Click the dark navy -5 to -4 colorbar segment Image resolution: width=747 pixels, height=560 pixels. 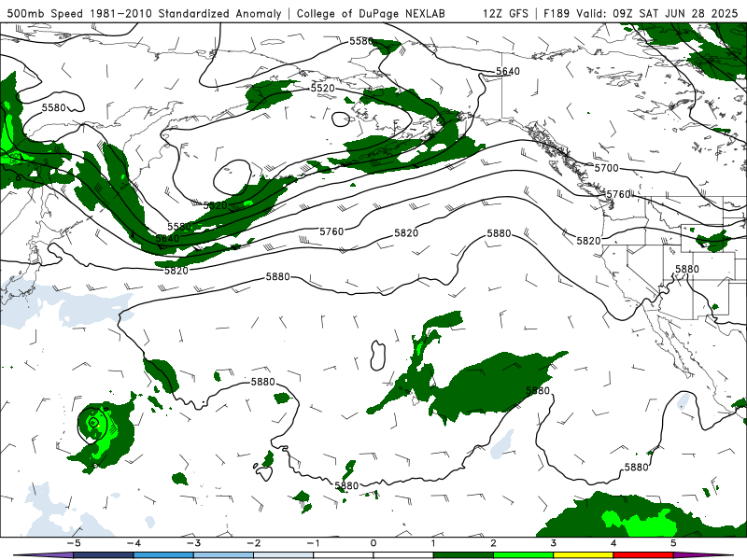pyautogui.click(x=104, y=555)
